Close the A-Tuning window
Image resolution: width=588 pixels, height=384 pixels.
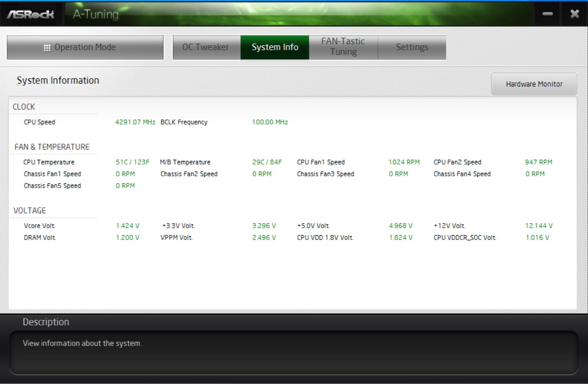(575, 14)
